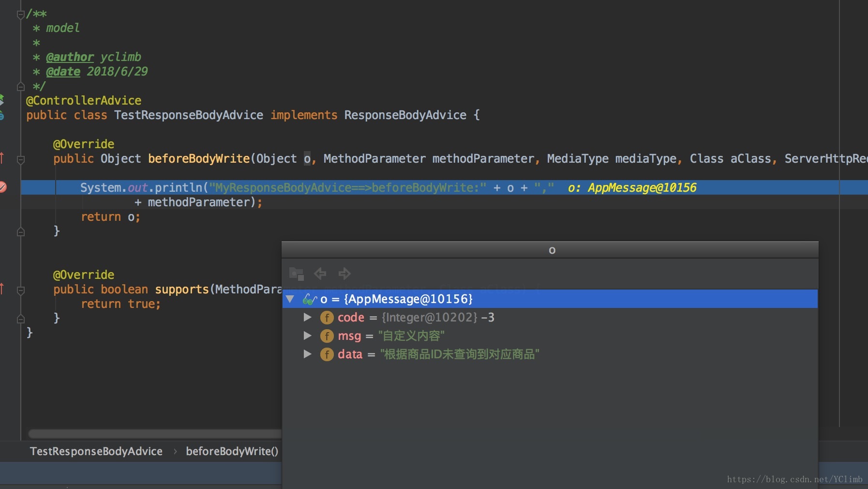Click the set-as-root icon in the popup toolbar
This screenshot has height=489, width=868.
[x=296, y=274]
